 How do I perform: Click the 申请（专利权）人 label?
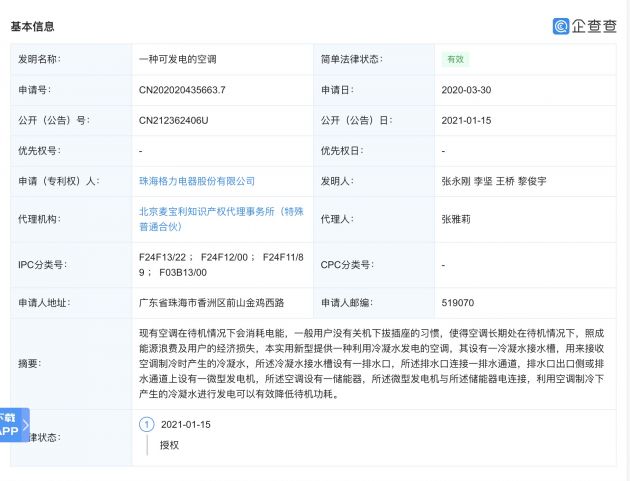(x=59, y=181)
